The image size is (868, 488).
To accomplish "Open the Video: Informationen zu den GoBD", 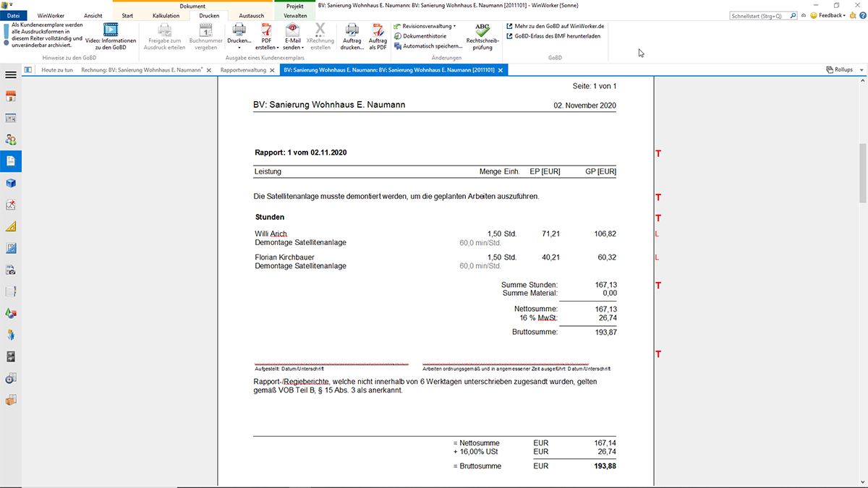I will 111,37.
